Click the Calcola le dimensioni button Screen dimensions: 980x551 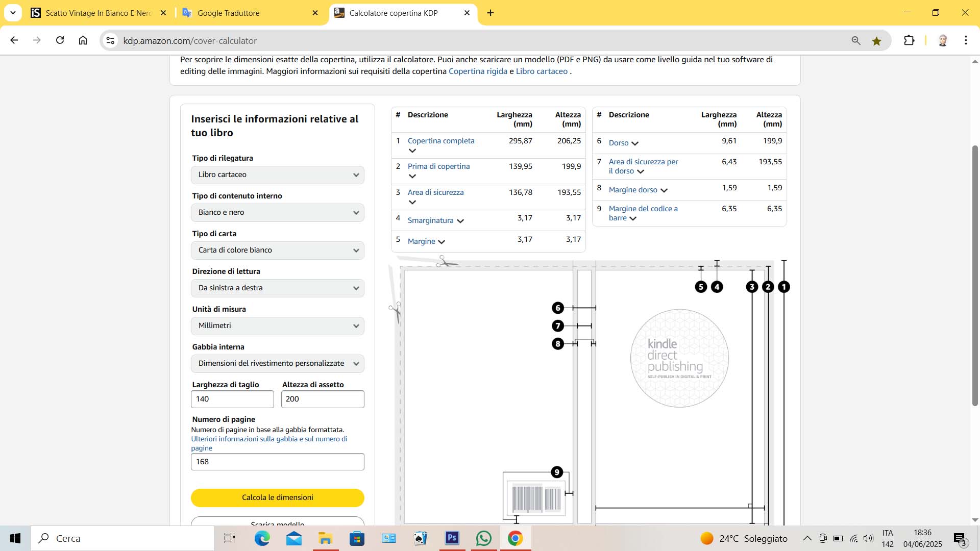coord(277,497)
